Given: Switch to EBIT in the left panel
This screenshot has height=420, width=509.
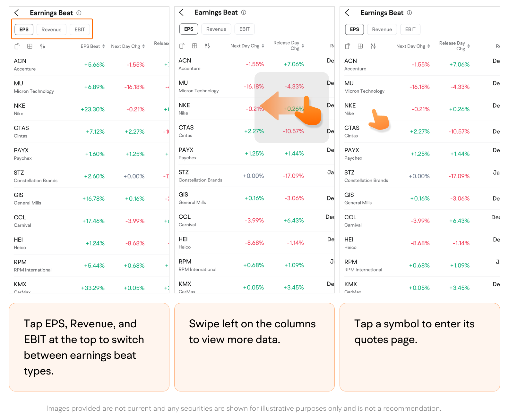Looking at the screenshot, I should coord(80,29).
